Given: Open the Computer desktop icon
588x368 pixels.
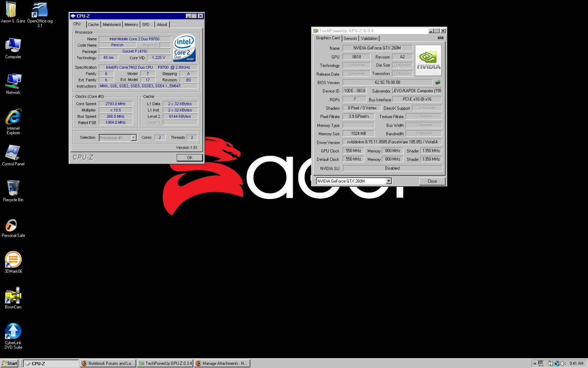Looking at the screenshot, I should click(x=13, y=46).
